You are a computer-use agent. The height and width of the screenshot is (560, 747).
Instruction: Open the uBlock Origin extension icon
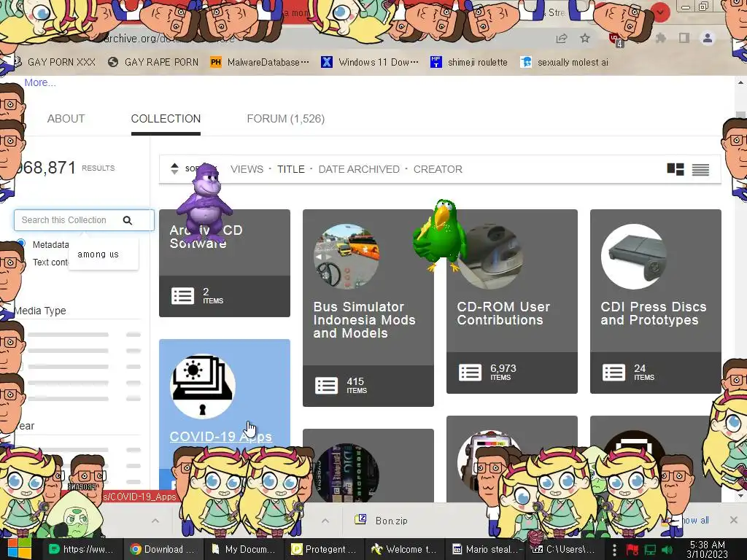pos(615,39)
